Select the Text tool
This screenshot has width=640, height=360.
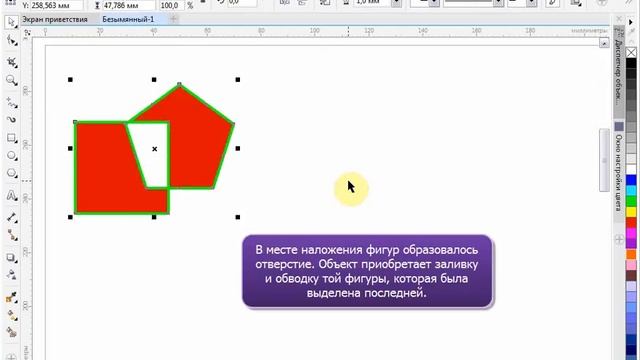click(11, 195)
